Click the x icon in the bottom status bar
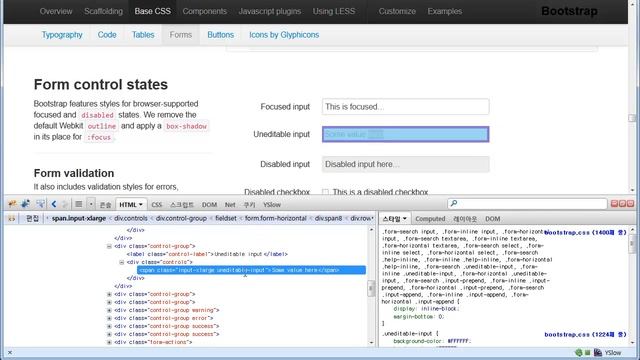 [10, 352]
